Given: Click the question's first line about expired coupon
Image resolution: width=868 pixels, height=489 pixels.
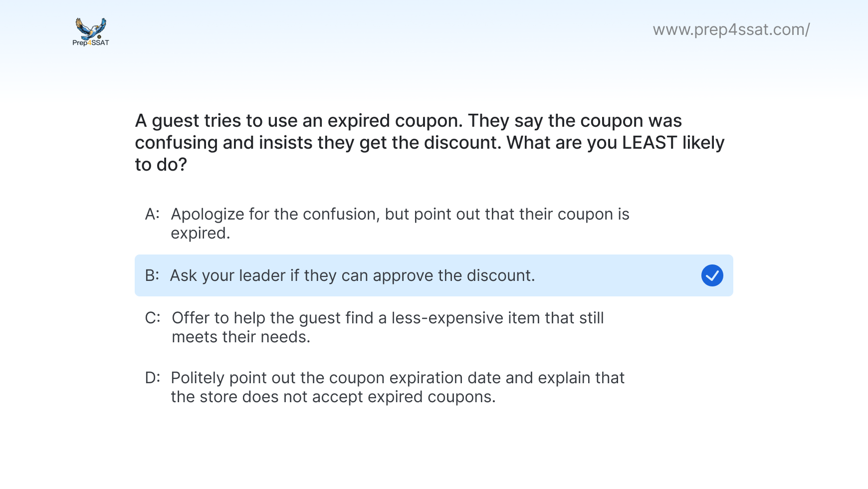Looking at the screenshot, I should [408, 121].
